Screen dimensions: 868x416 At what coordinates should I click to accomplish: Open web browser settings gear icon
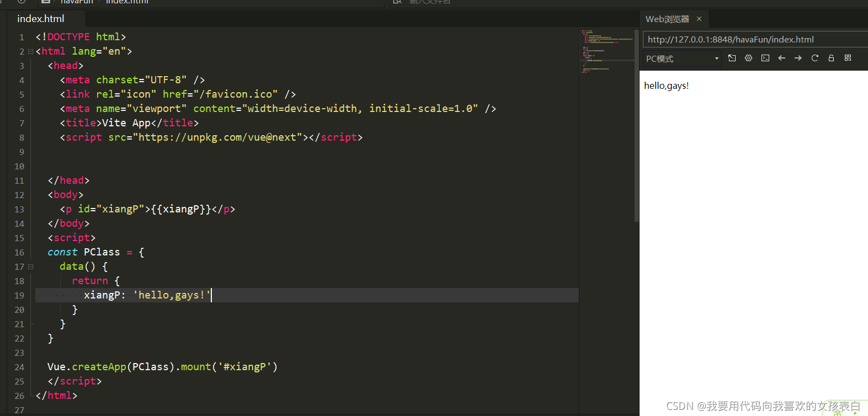748,58
